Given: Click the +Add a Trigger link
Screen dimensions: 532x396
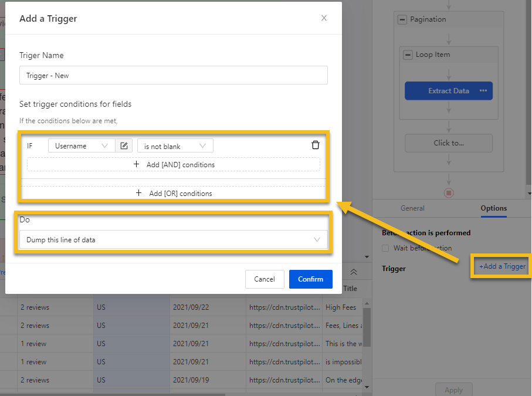Looking at the screenshot, I should click(x=502, y=266).
